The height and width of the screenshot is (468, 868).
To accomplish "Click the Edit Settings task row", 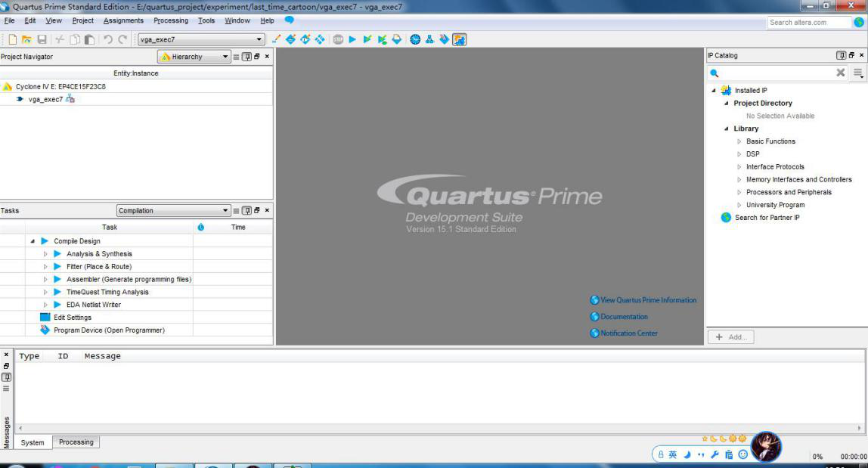I will coord(72,318).
